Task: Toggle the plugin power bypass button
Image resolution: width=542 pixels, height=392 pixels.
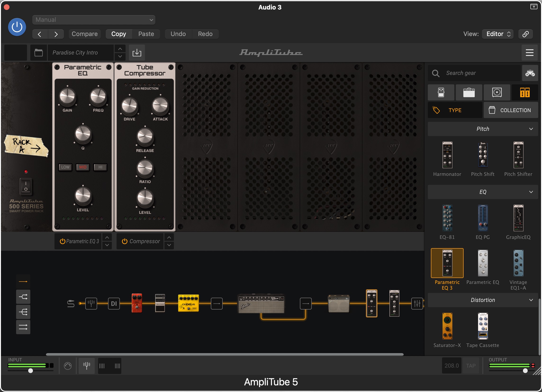Action: pos(17,27)
